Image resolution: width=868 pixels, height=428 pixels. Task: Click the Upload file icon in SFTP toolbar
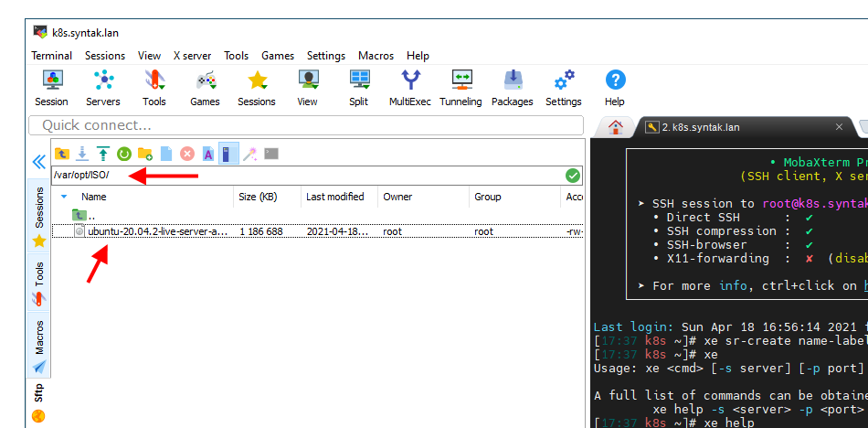(x=102, y=154)
